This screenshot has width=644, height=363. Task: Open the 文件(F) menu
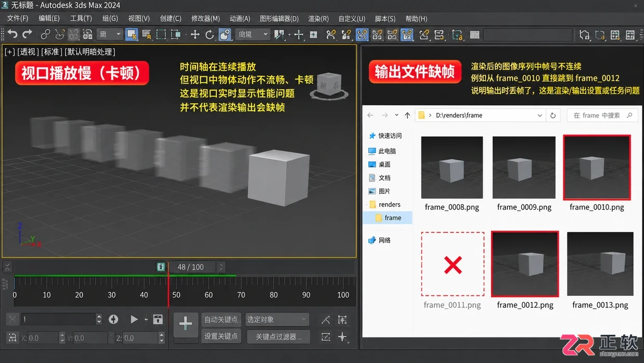[18, 18]
